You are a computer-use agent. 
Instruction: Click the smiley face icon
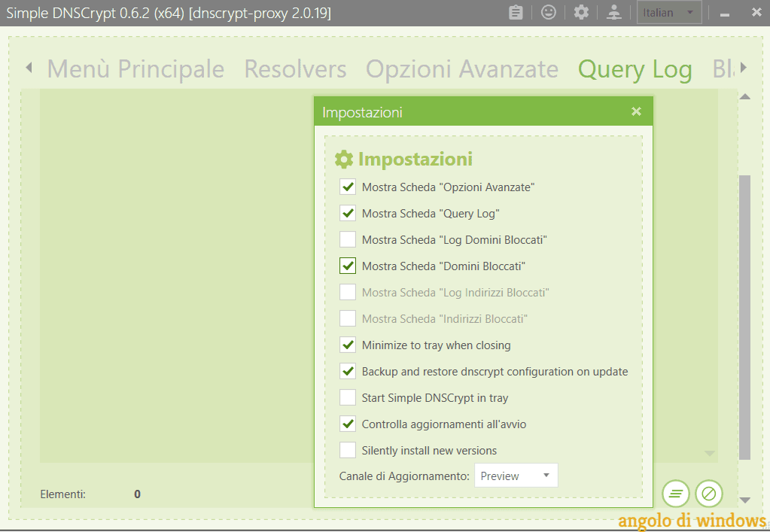[x=549, y=13]
